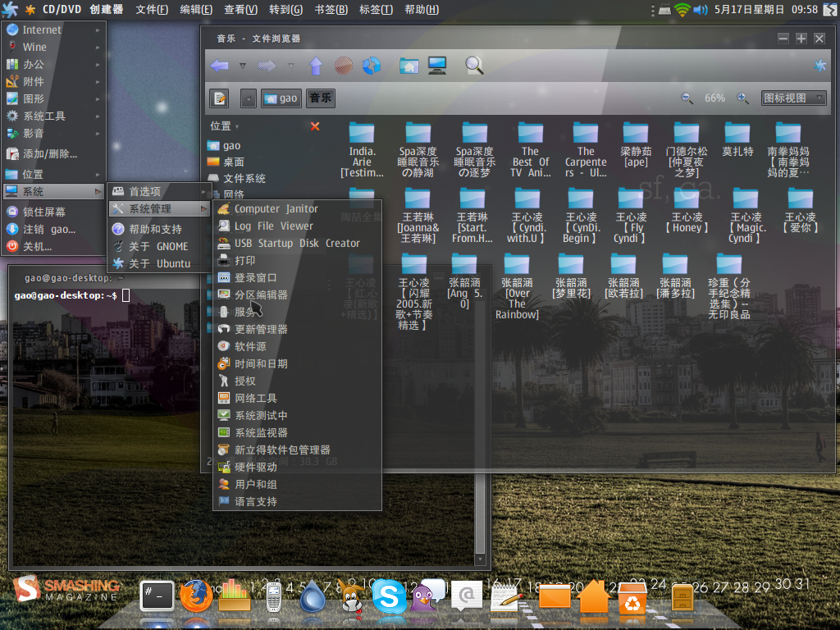Choose 关机... in the main menu
This screenshot has width=840, height=630.
[53, 246]
